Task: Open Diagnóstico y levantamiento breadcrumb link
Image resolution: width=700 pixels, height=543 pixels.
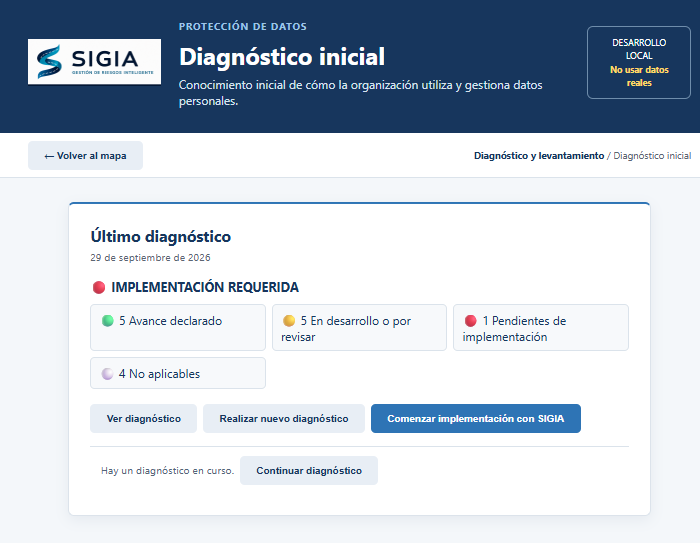Action: tap(539, 155)
